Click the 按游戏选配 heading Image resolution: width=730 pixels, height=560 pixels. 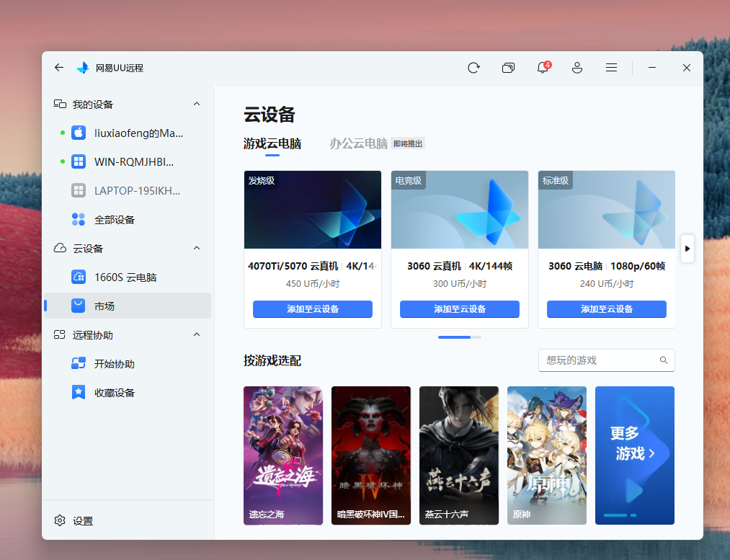[x=272, y=361]
